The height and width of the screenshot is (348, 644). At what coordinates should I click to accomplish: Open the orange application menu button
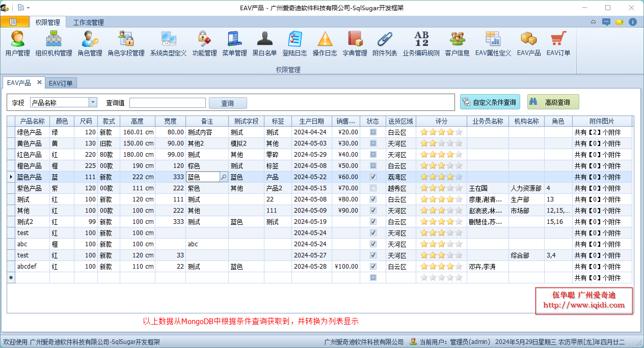15,22
